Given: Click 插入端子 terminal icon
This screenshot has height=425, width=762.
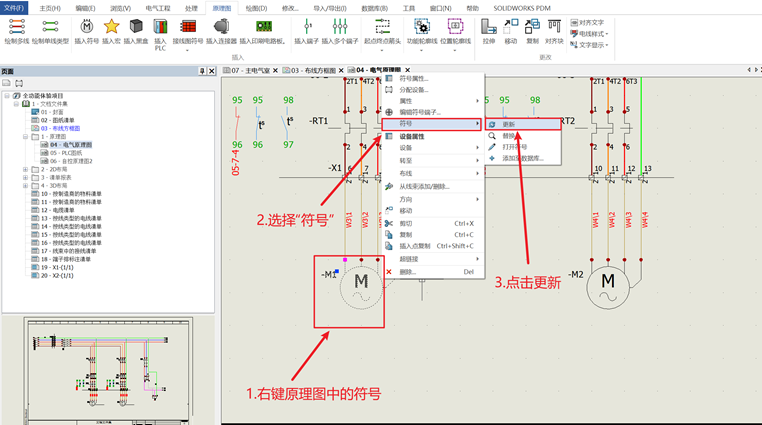Looking at the screenshot, I should [x=307, y=27].
